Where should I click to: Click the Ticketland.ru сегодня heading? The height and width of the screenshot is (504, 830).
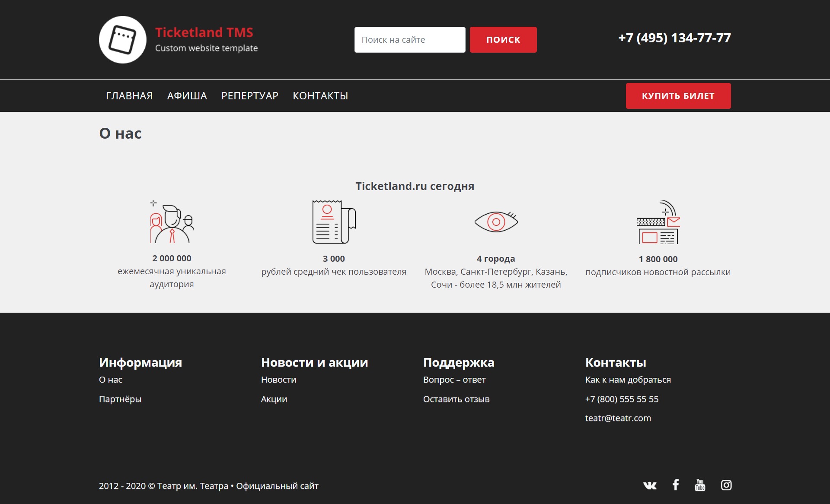tap(415, 186)
